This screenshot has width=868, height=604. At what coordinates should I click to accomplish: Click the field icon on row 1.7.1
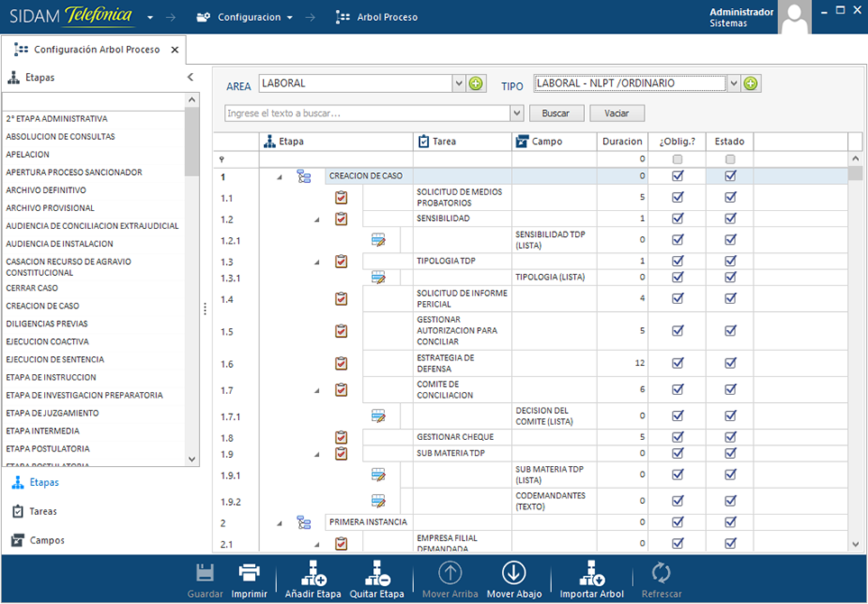coord(379,416)
